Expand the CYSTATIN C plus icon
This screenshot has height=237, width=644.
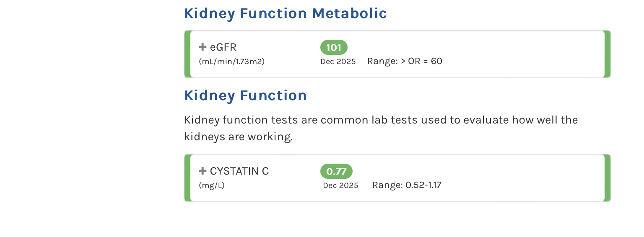point(203,171)
